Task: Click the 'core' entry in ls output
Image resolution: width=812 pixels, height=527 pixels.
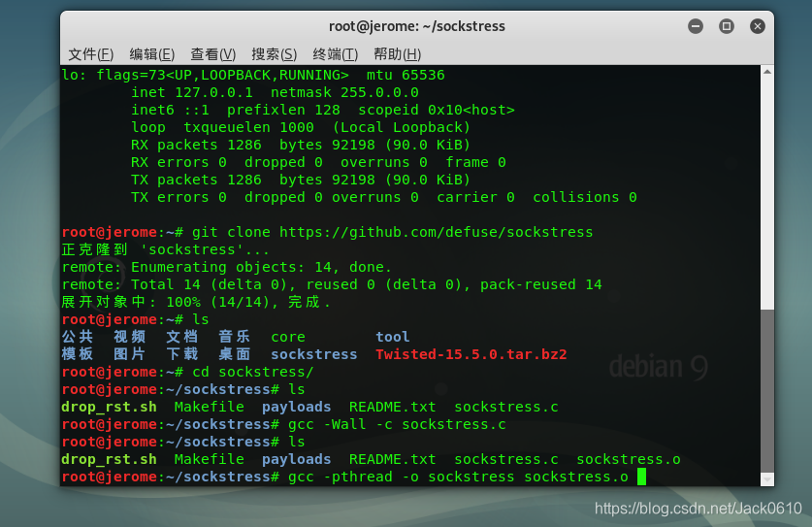Action: point(288,337)
